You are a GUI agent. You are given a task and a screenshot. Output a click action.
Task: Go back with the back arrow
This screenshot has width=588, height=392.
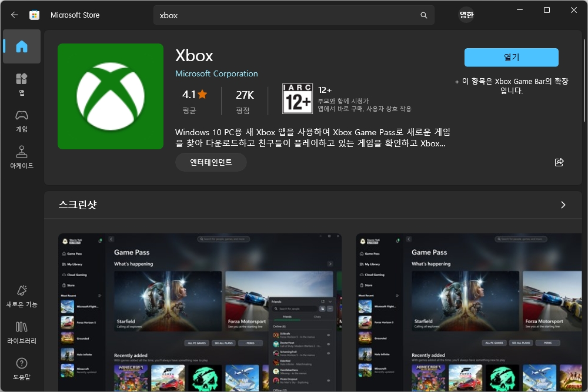tap(14, 15)
